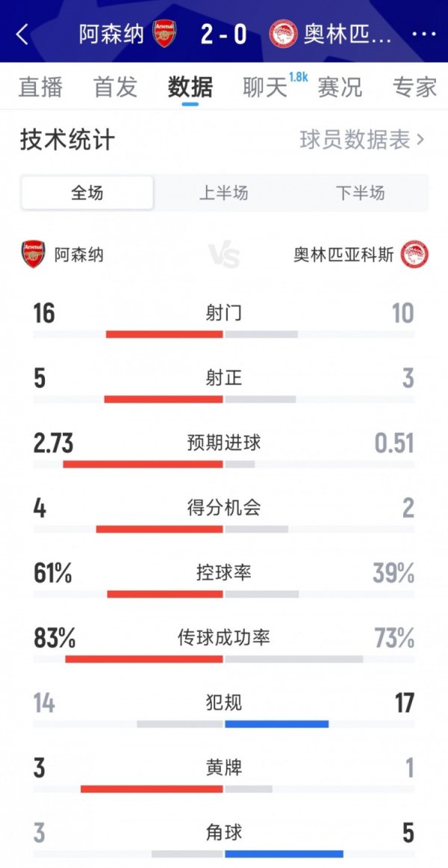The height and width of the screenshot is (868, 448).
Task: Open more options via the ellipsis icon
Action: click(425, 34)
